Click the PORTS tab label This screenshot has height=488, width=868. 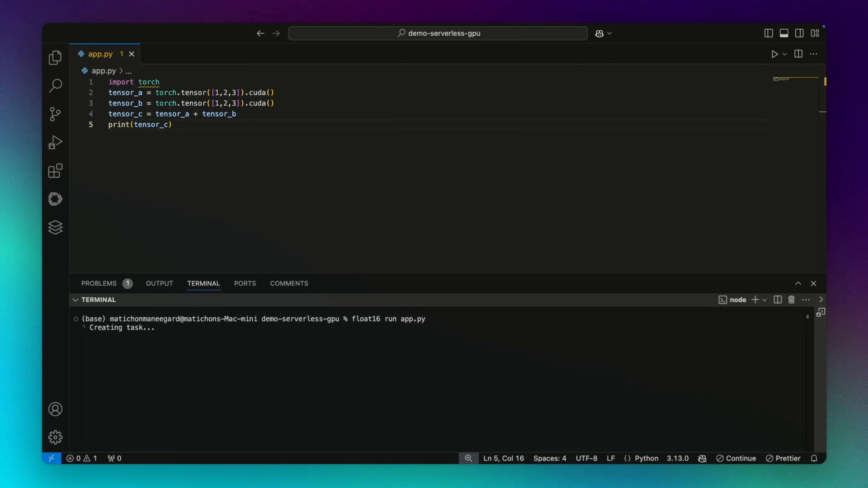click(245, 283)
